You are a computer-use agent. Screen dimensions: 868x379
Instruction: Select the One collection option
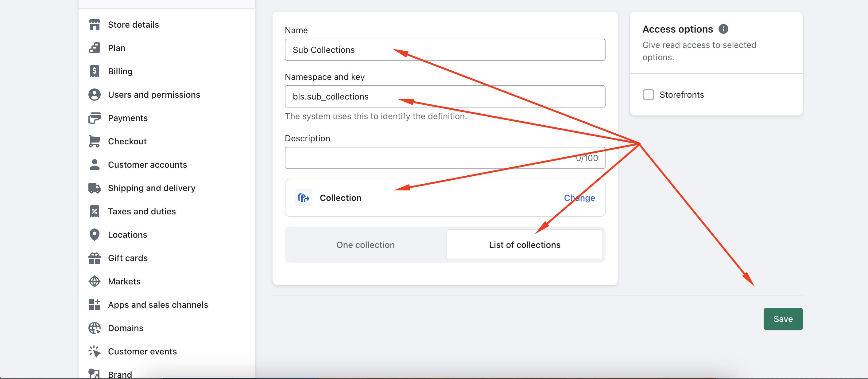pos(365,245)
